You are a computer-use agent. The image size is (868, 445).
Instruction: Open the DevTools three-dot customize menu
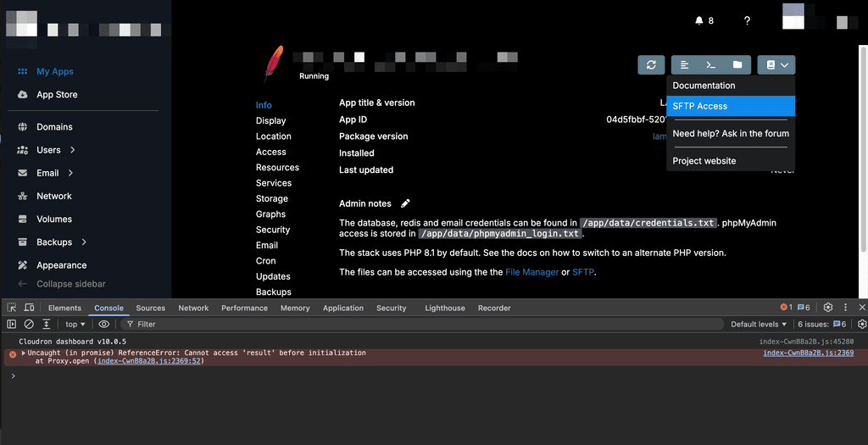pyautogui.click(x=845, y=307)
